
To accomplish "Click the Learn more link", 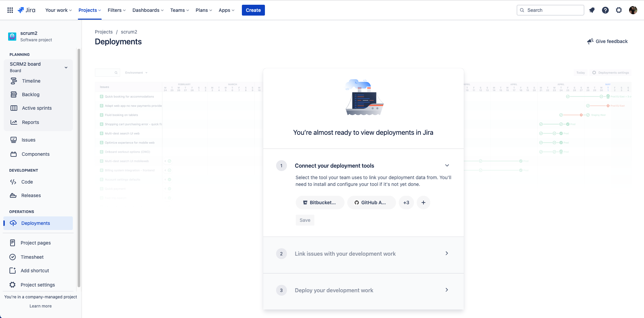I will (41, 306).
